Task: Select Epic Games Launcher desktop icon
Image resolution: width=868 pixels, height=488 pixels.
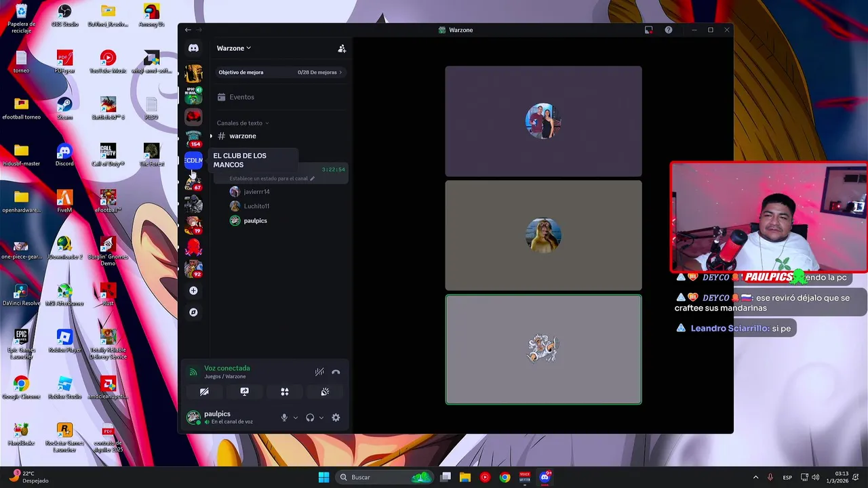Action: pyautogui.click(x=21, y=344)
